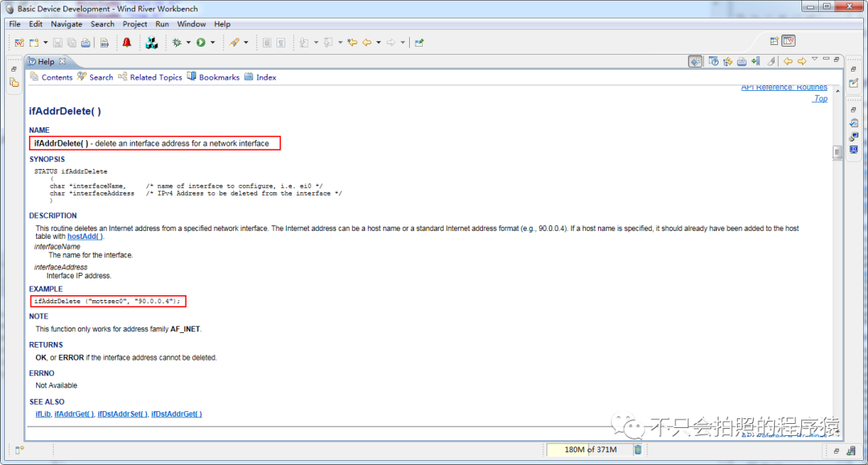Screen dimensions: 868x465
Task: Run Garbage Collector trash icon
Action: (x=638, y=450)
